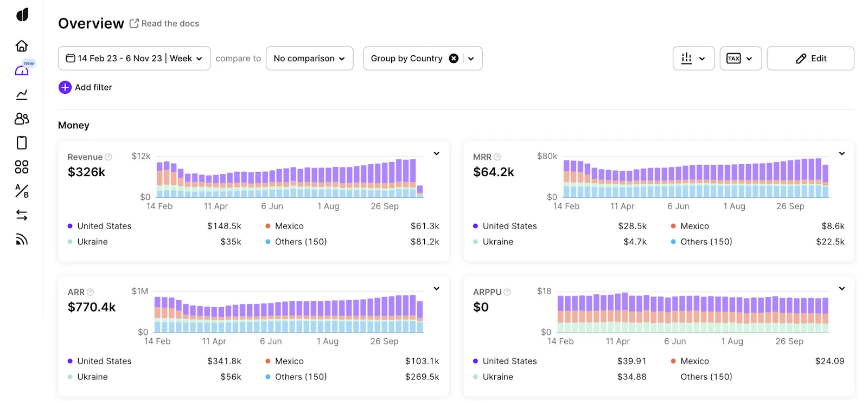
Task: Click the ARPPU bar chart
Action: 693,313
